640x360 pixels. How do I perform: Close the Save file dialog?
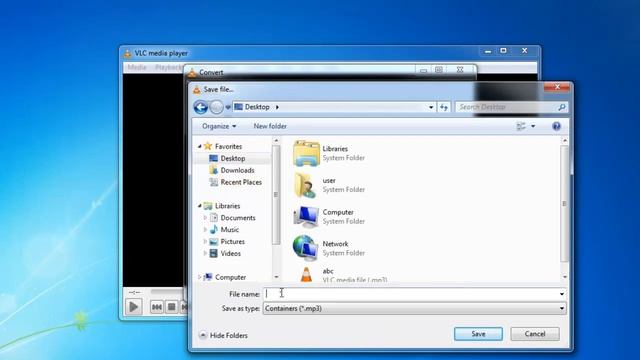pyautogui.click(x=557, y=87)
